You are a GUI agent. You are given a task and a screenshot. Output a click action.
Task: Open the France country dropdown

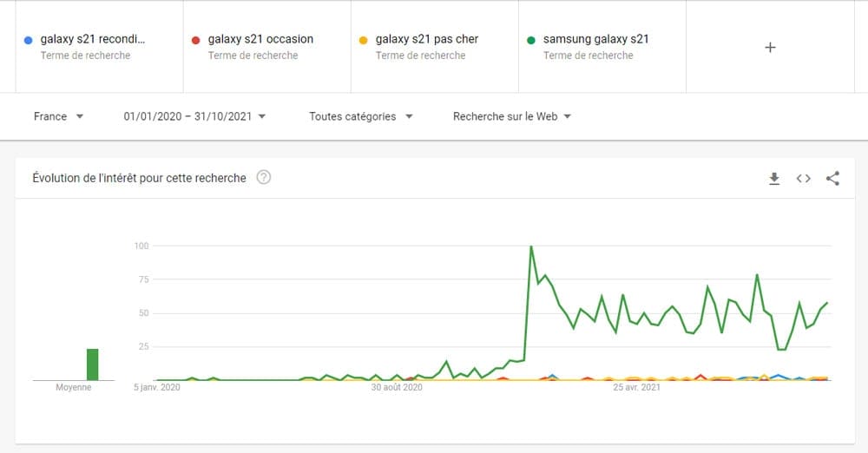point(59,116)
